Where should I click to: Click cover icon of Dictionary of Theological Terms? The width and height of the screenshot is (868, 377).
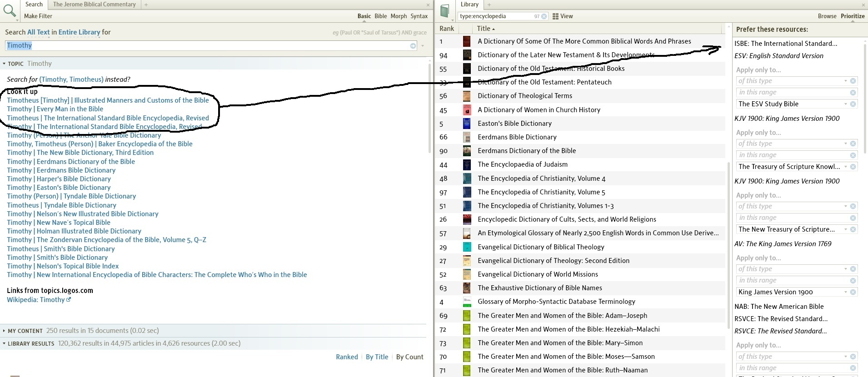467,96
